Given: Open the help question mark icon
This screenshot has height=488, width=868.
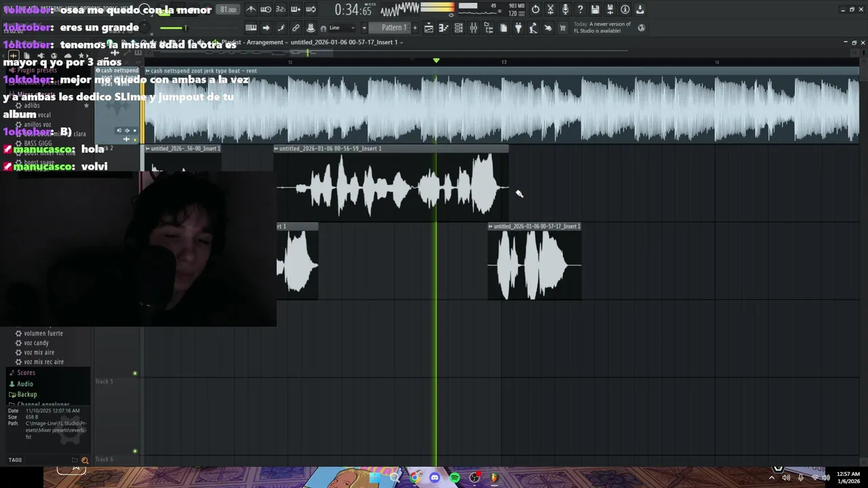Looking at the screenshot, I should click(x=580, y=9).
